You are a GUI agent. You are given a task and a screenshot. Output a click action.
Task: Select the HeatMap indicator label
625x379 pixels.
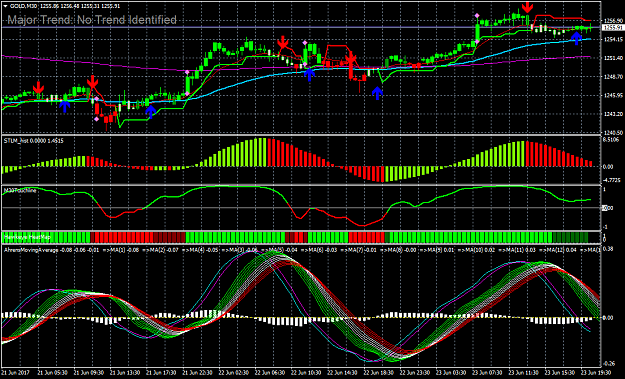28,238
